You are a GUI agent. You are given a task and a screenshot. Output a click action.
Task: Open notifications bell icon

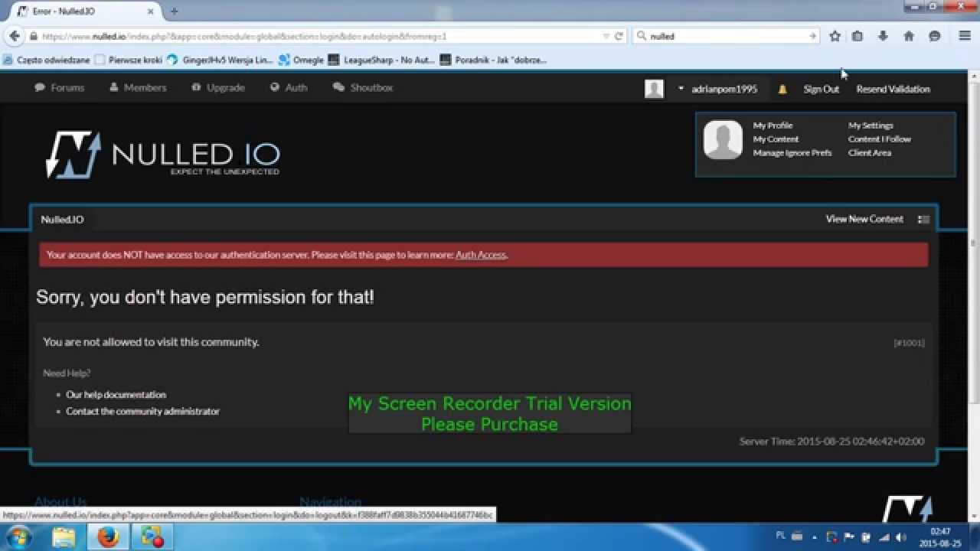(x=782, y=90)
